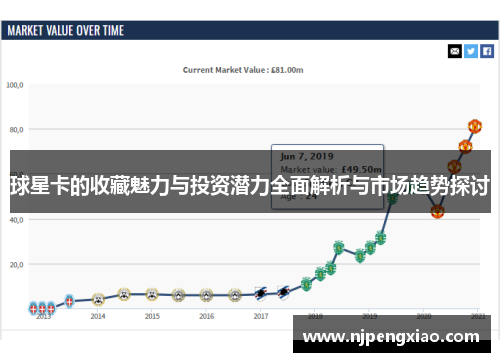Click the '40,0' y-axis label
The height and width of the screenshot is (362, 500).
[16, 220]
